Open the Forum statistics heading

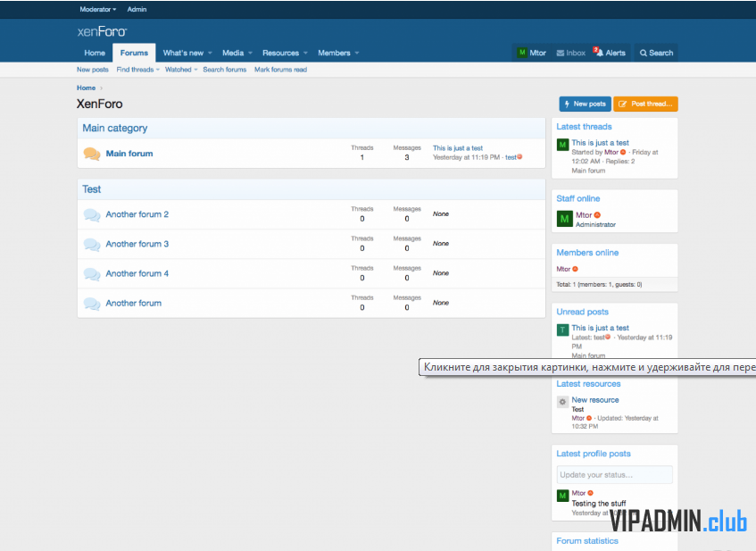[x=586, y=541]
